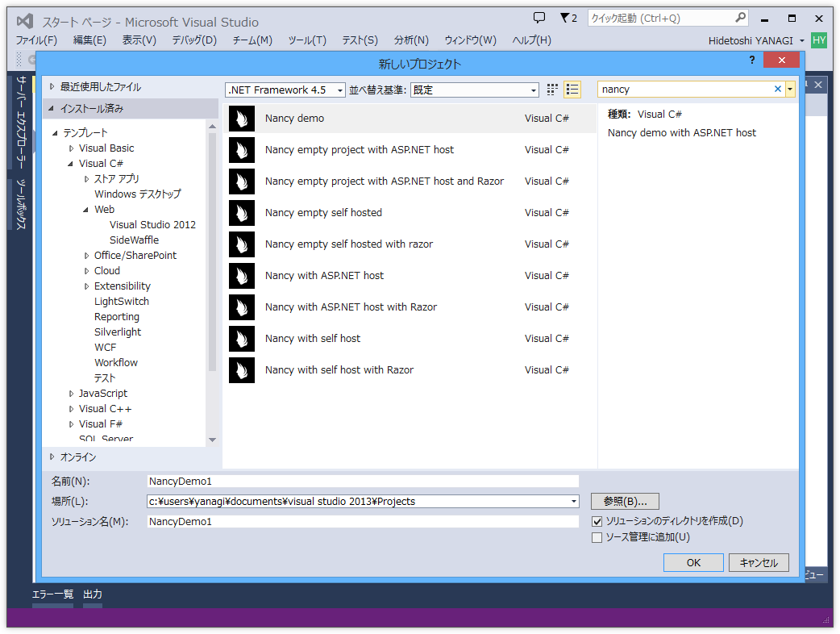Screen dimensions: 840x634
Task: Open the feedback speech bubble icon
Action: (539, 18)
